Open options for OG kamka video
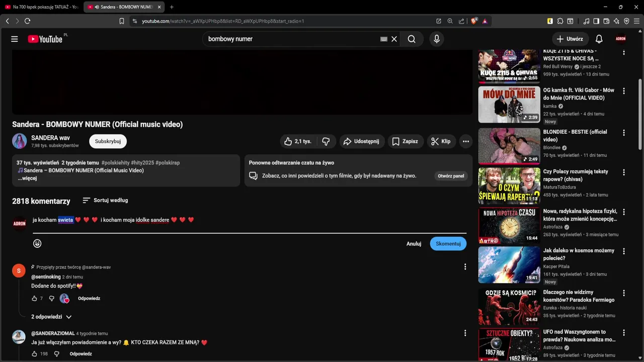Screen dimensions: 644x362 (x=624, y=92)
